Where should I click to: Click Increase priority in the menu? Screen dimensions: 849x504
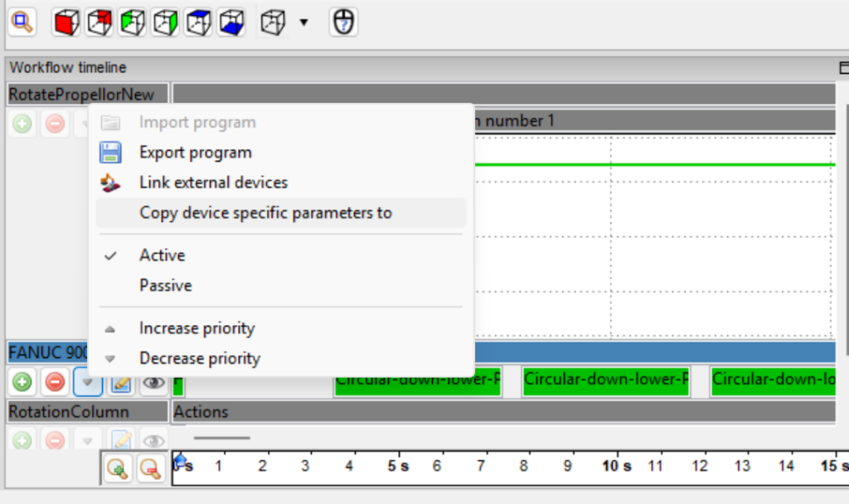click(x=196, y=328)
